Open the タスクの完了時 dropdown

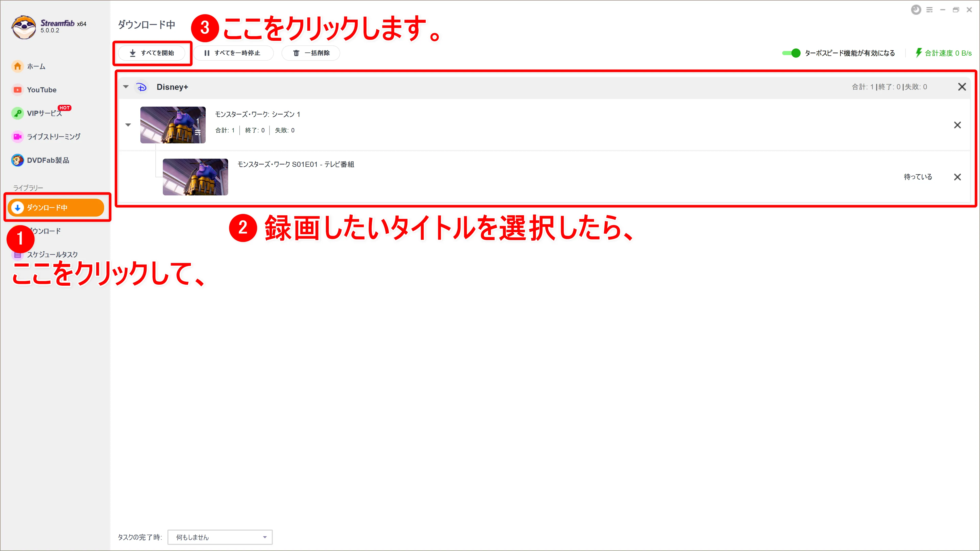click(x=220, y=537)
